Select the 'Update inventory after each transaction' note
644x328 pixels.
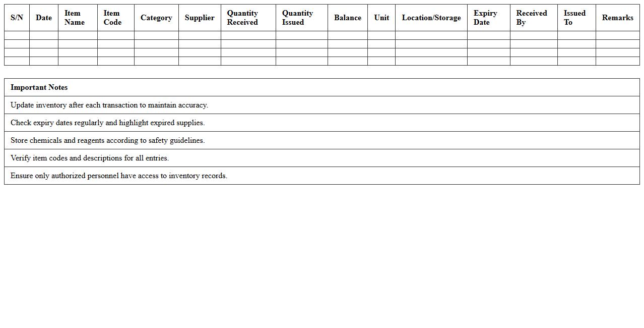109,105
